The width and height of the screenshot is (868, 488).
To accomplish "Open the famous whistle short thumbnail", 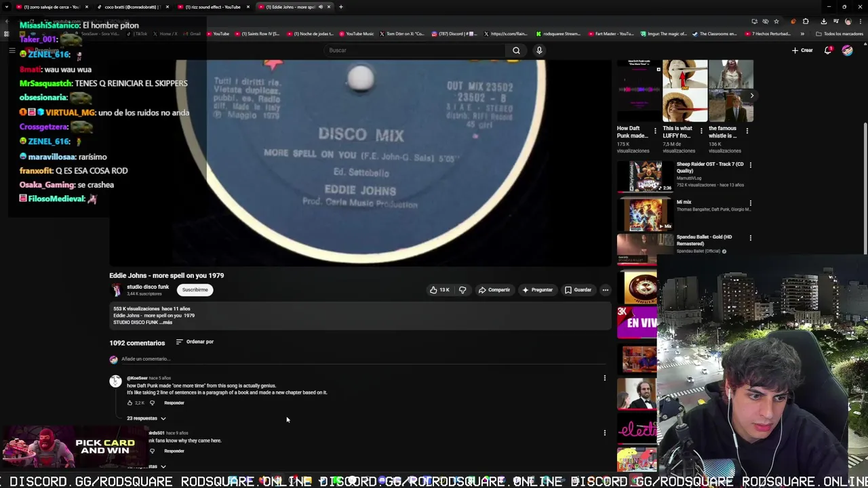I will click(731, 91).
